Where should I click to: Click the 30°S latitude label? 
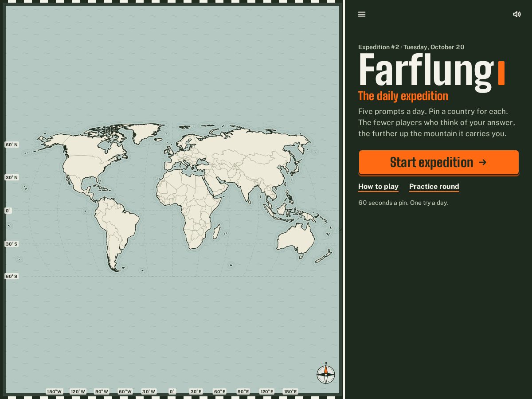(x=12, y=244)
